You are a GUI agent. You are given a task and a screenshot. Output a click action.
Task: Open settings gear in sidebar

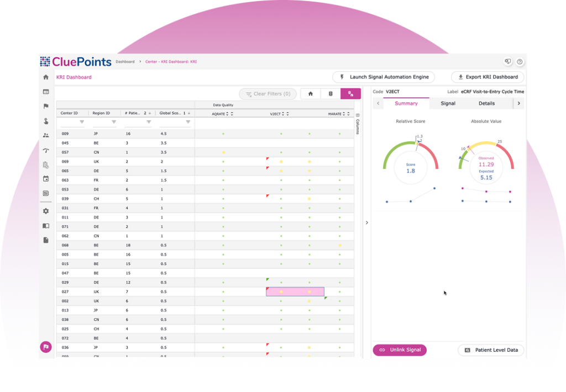point(46,211)
